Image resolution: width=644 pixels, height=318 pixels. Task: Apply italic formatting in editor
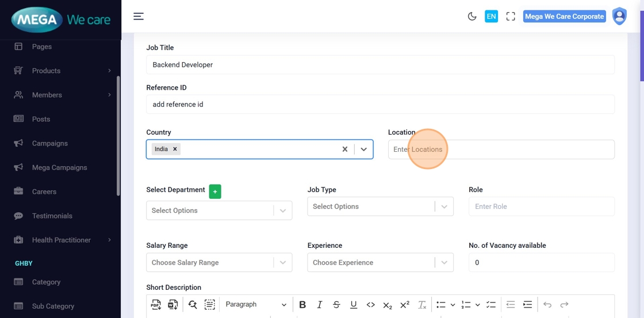(x=320, y=305)
